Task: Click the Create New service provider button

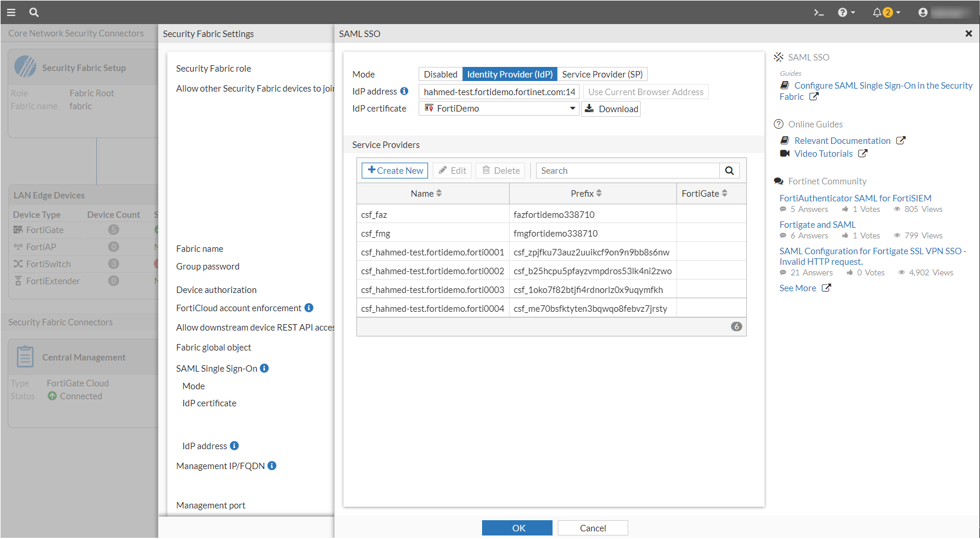Action: point(394,170)
